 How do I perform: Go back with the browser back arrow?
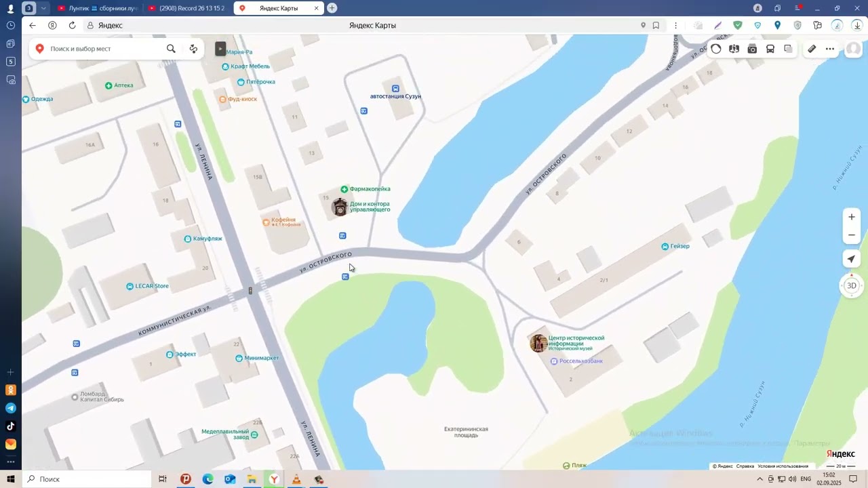(33, 25)
